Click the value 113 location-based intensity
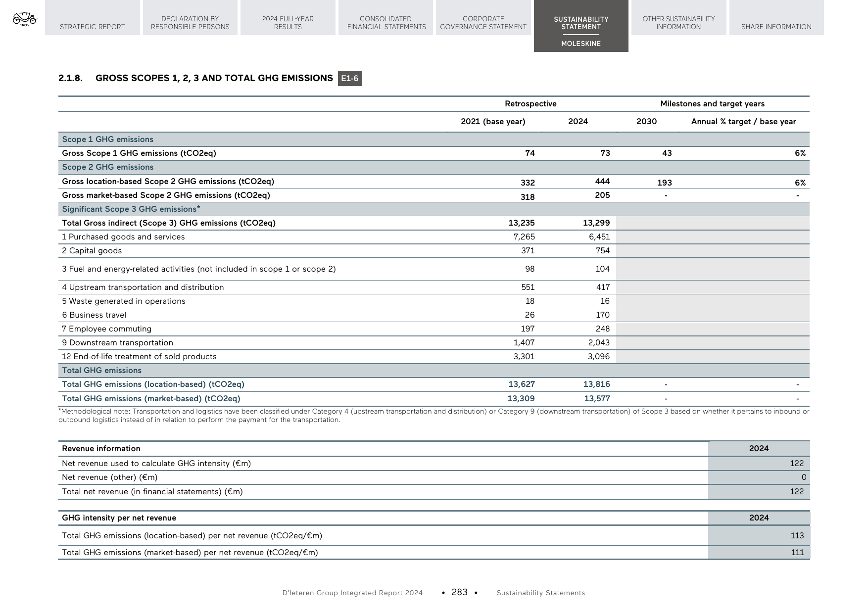 (x=797, y=536)
